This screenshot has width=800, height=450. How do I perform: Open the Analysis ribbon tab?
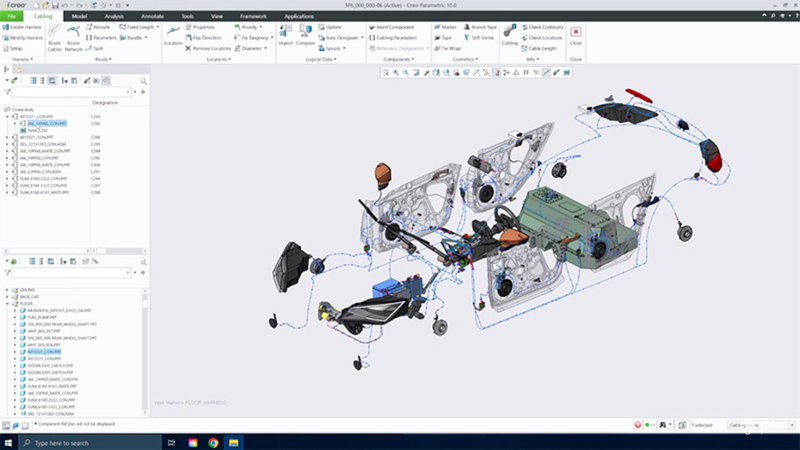[x=114, y=16]
